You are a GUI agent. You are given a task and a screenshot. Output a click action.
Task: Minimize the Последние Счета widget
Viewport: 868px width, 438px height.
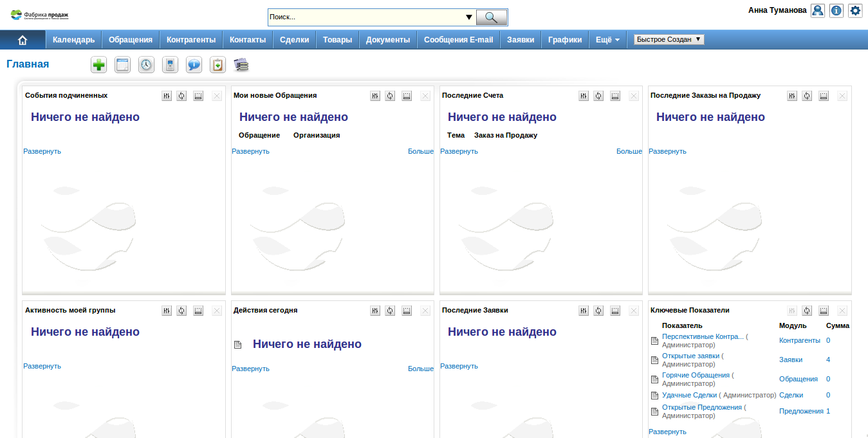[x=615, y=96]
